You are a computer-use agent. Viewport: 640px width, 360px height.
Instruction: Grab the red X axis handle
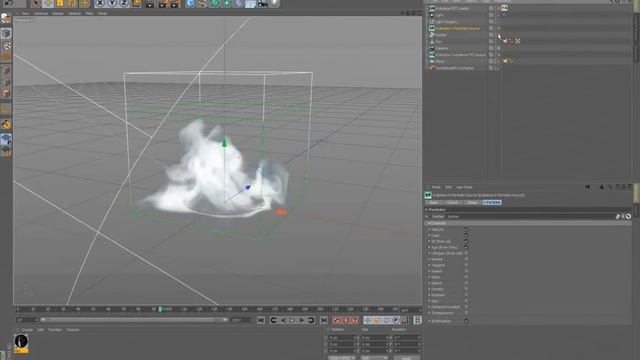pyautogui.click(x=281, y=212)
